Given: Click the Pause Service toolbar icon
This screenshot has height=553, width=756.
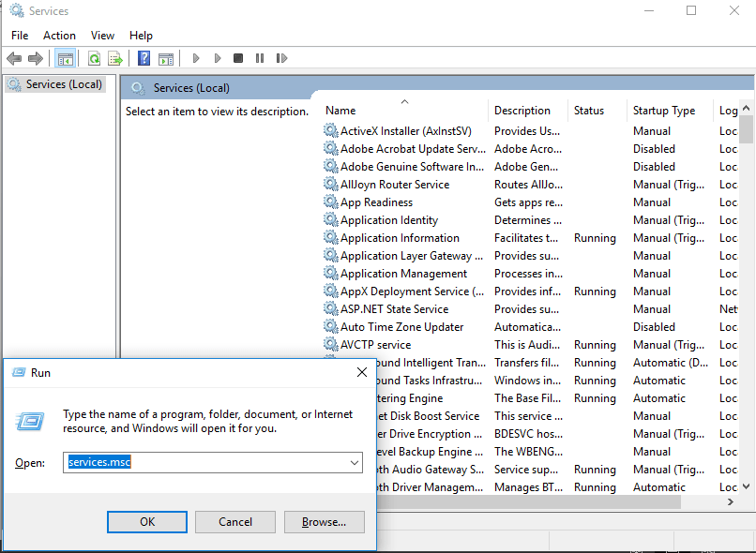Looking at the screenshot, I should 260,58.
